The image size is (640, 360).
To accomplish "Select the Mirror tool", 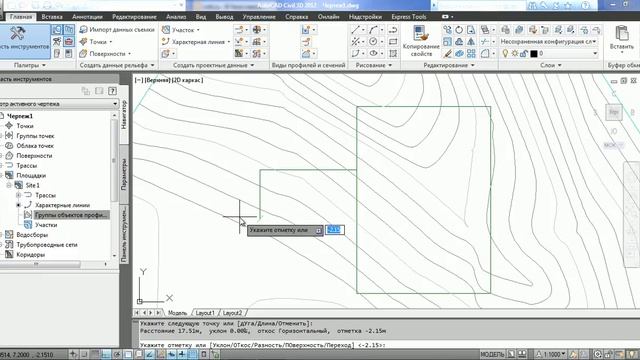I will coord(471,42).
